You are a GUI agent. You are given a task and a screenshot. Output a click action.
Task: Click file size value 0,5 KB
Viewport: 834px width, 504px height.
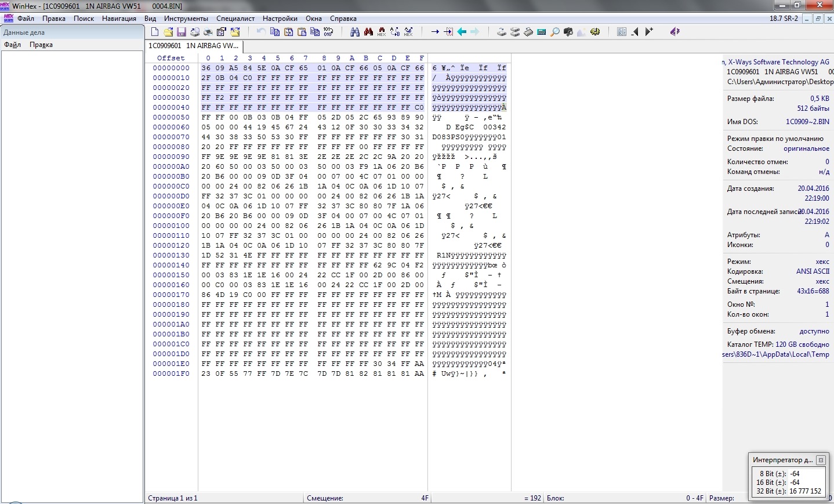[x=820, y=99]
